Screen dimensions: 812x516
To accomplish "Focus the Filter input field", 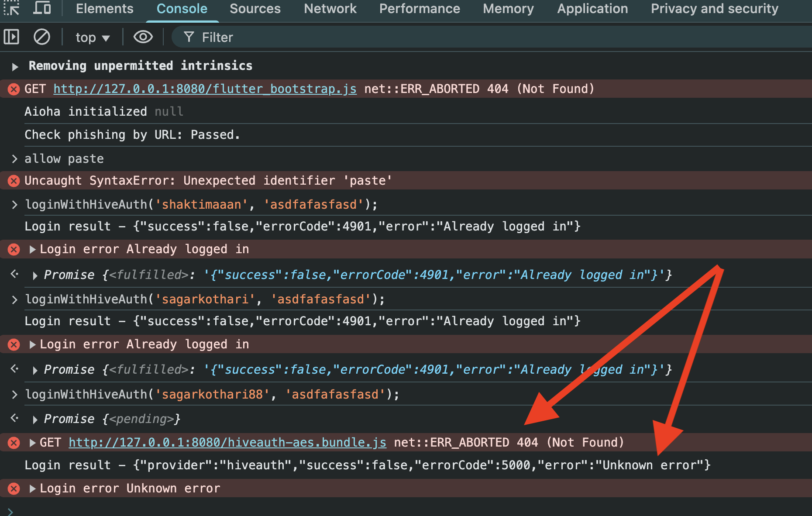I will pyautogui.click(x=491, y=37).
